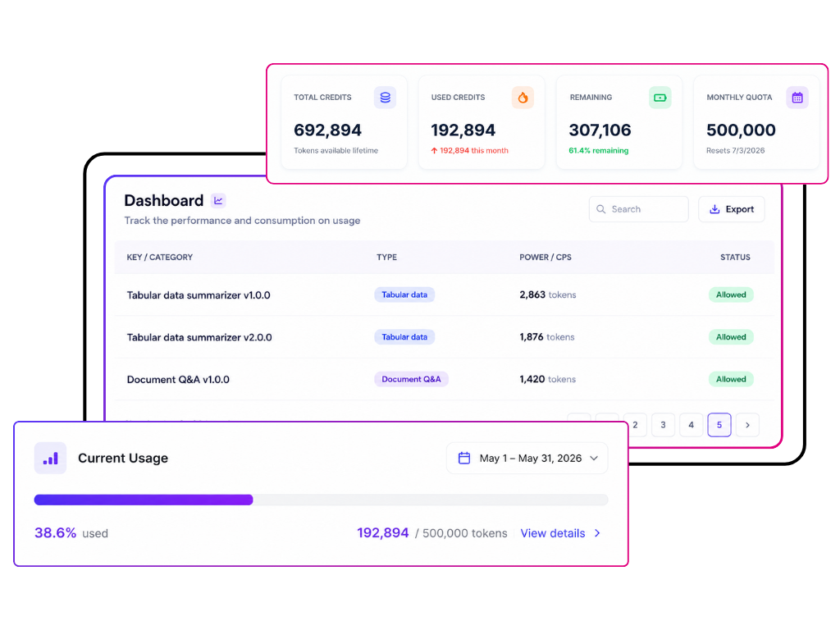This screenshot has width=840, height=630.
Task: Click 192,894 value in Used Credits card
Action: 463,130
